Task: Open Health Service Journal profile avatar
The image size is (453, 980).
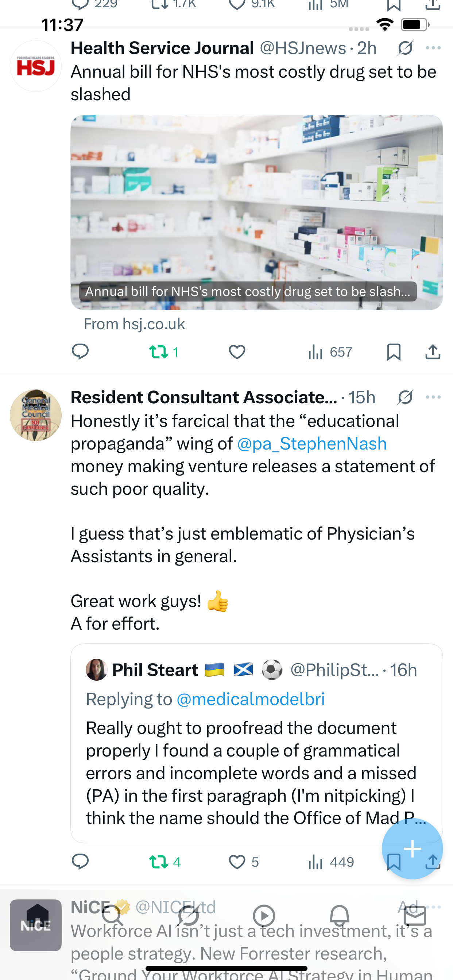Action: click(35, 66)
